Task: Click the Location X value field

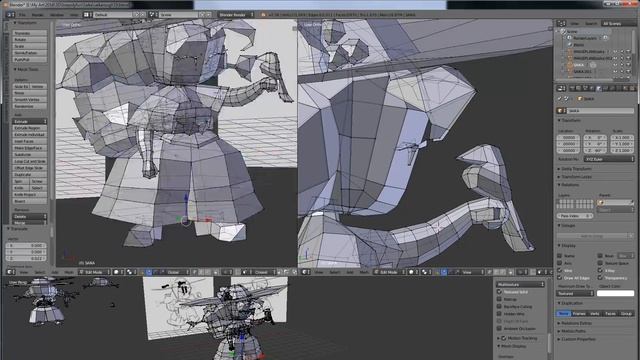Action: 568,138
